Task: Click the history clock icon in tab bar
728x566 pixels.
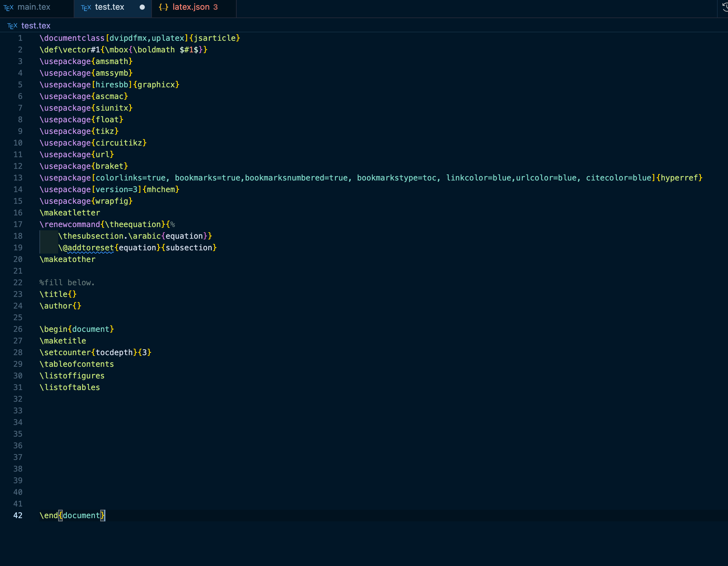Action: (725, 7)
